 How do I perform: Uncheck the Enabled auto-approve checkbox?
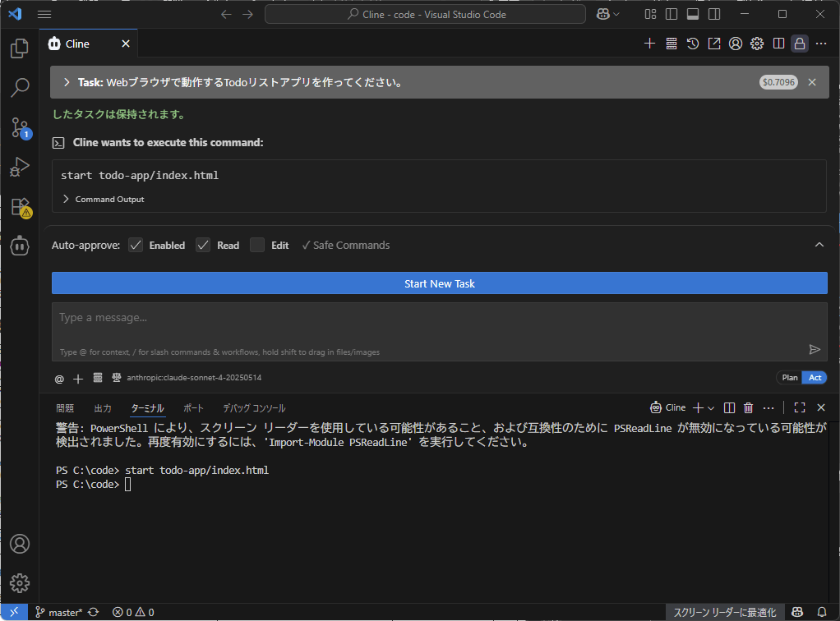[136, 245]
